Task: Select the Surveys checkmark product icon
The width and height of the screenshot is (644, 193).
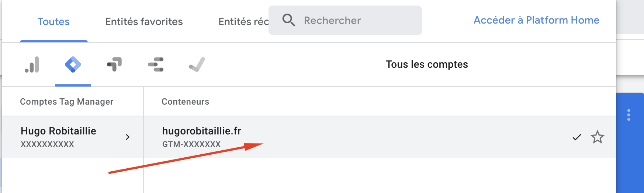Action: pyautogui.click(x=197, y=65)
